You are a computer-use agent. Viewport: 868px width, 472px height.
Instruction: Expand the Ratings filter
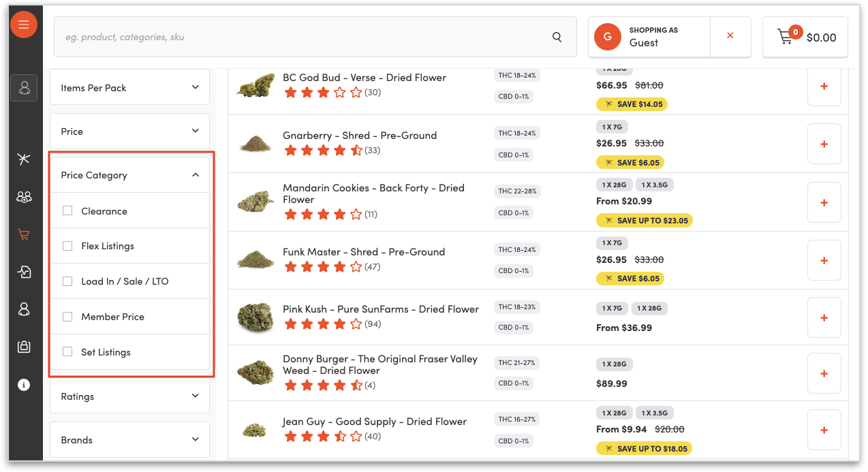pos(129,396)
